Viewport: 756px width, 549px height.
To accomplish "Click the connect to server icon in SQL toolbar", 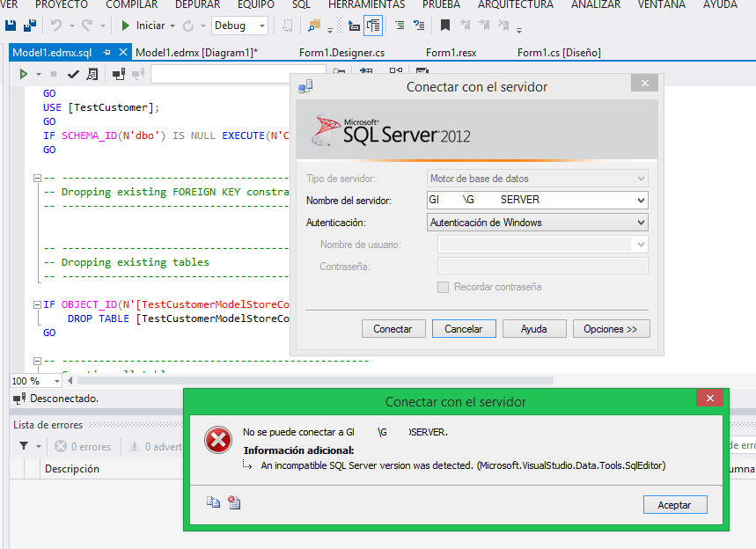I will (119, 74).
